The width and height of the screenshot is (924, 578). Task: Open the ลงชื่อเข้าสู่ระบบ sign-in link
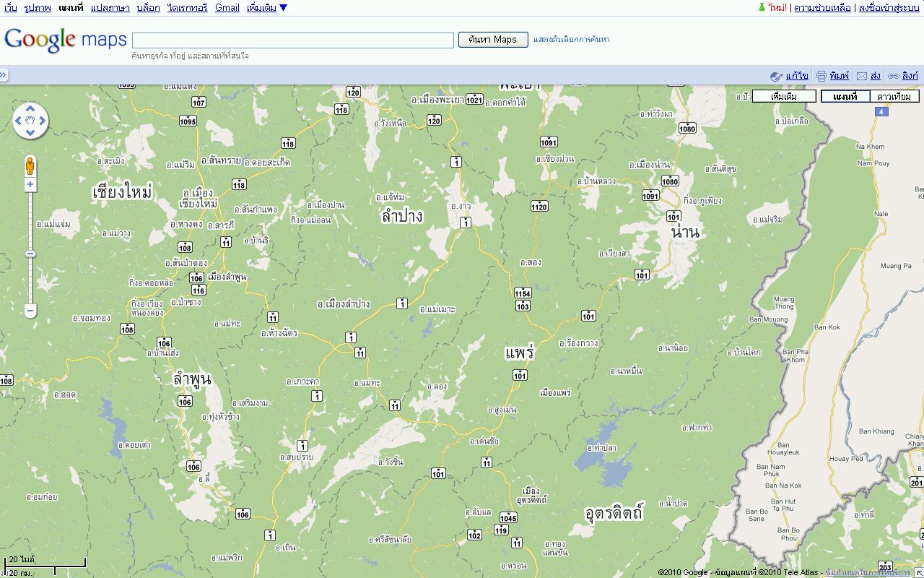click(888, 8)
